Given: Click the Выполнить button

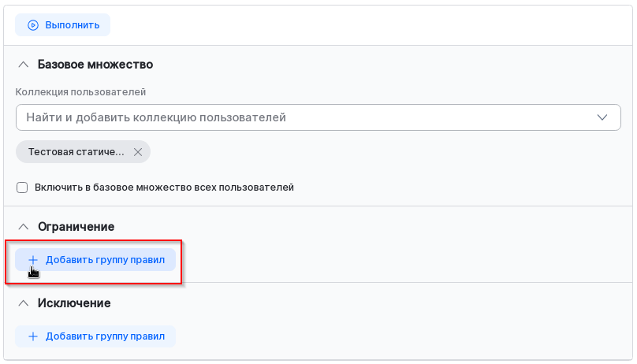Looking at the screenshot, I should point(62,25).
